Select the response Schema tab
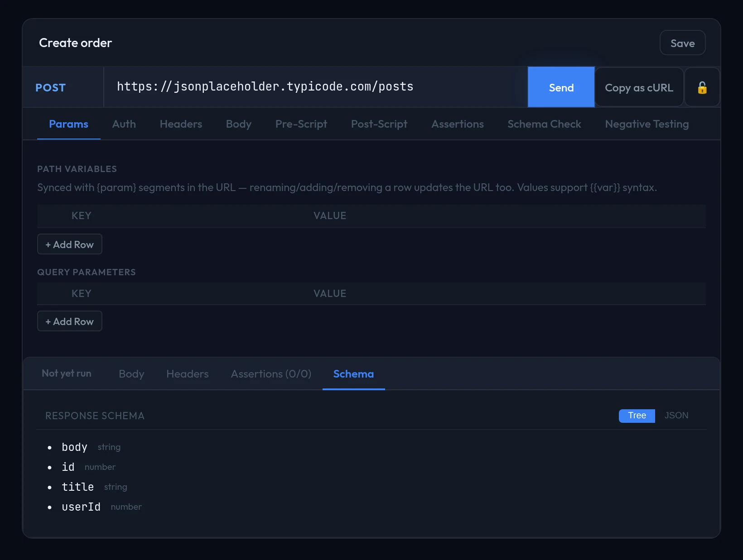The height and width of the screenshot is (560, 743). click(353, 374)
